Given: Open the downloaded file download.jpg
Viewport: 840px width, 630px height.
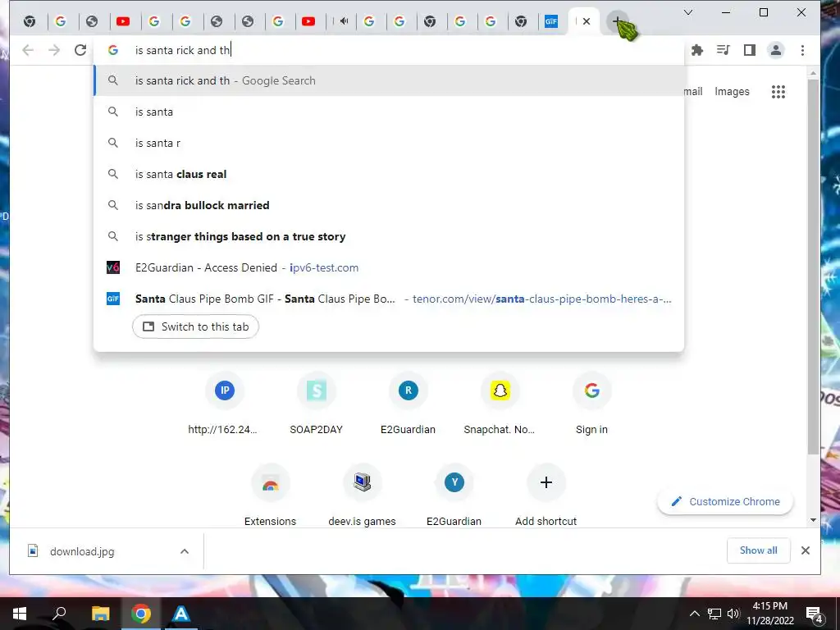Looking at the screenshot, I should pyautogui.click(x=81, y=551).
